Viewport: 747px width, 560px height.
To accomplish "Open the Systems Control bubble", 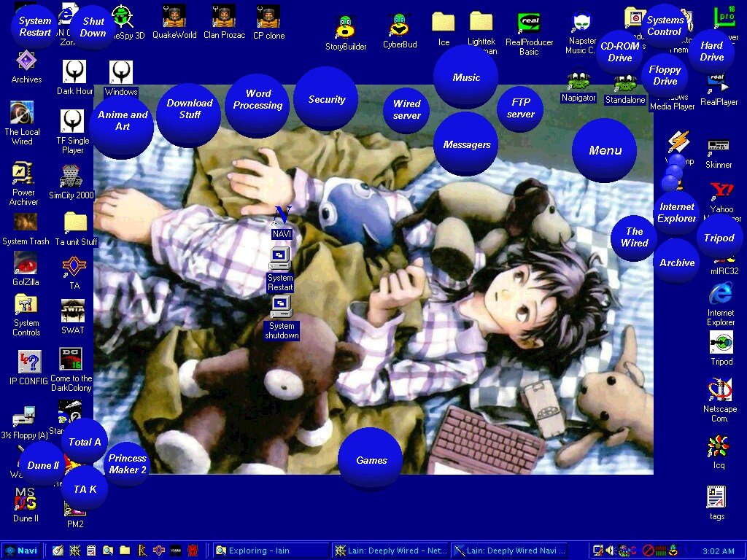I will 664,27.
